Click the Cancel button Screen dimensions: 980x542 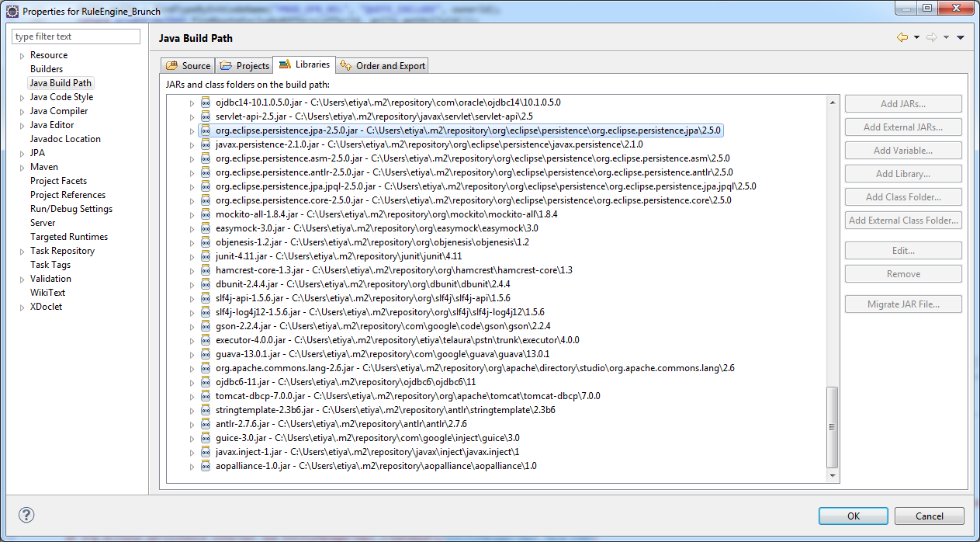(929, 516)
